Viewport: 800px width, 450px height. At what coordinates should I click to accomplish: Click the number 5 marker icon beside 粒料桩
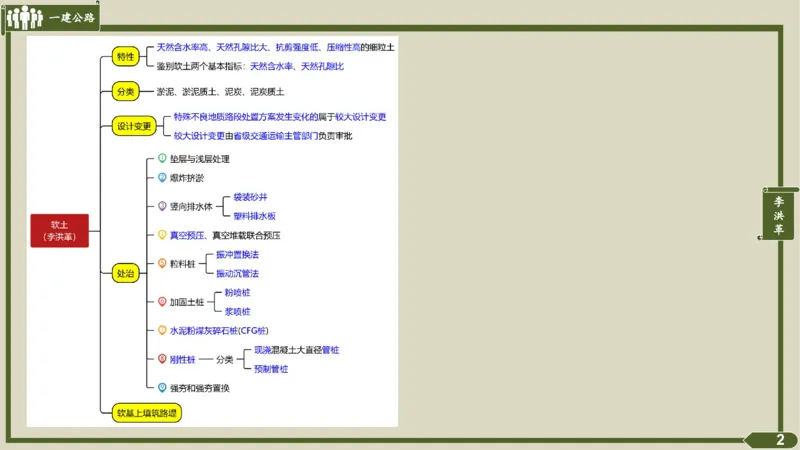point(162,263)
